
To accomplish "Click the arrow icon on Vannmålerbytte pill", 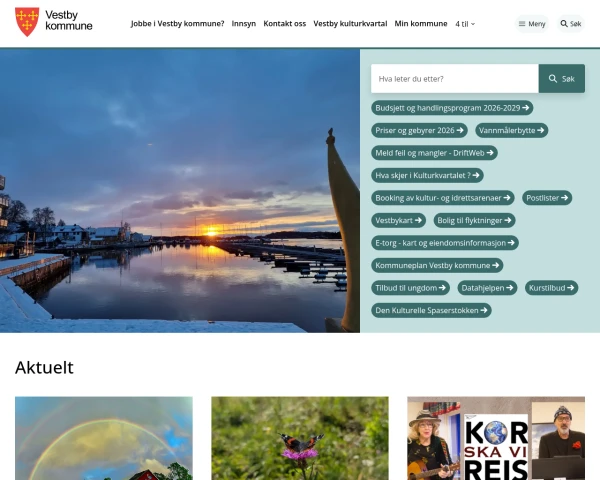I will click(x=540, y=131).
